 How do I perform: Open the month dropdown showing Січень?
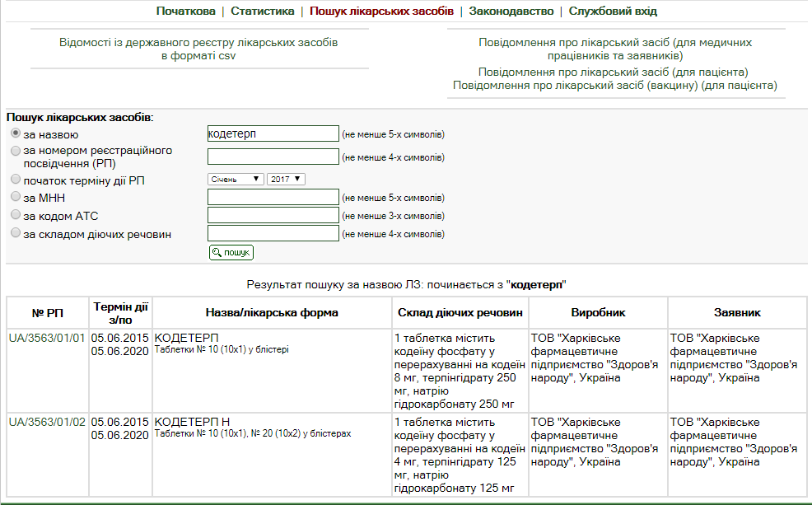coord(236,179)
